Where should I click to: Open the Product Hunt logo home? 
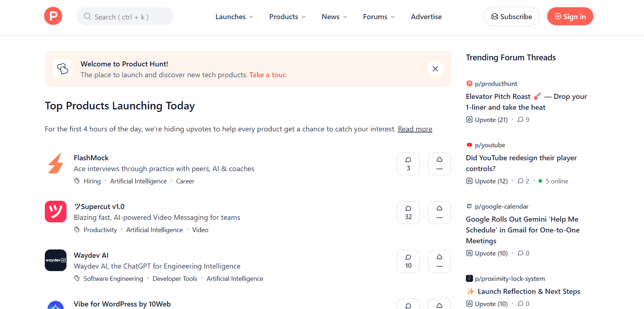pos(53,16)
